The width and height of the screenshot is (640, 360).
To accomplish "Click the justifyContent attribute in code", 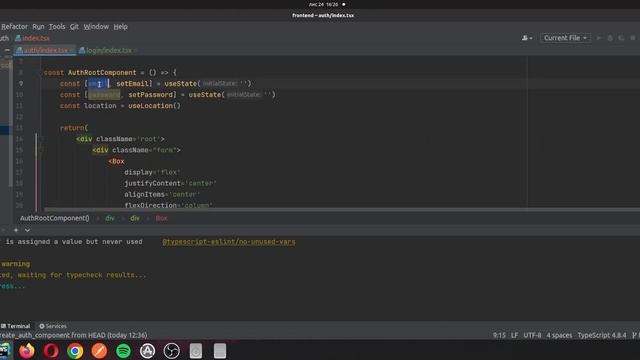I will [152, 183].
